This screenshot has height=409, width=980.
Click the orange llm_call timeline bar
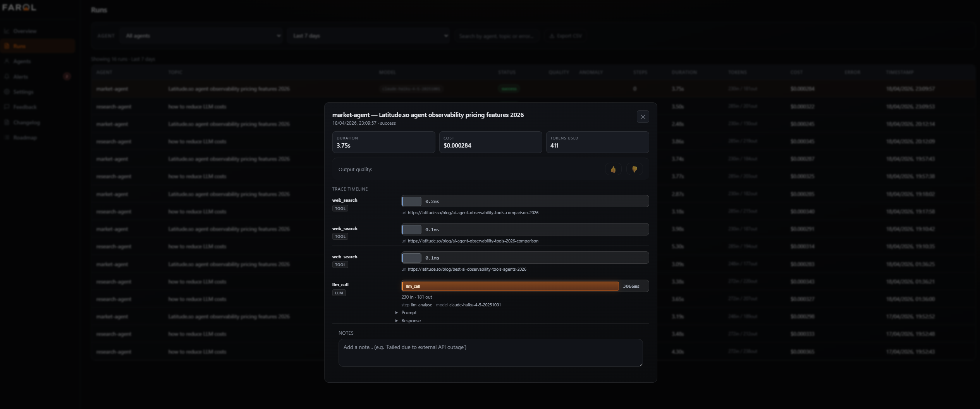[510, 286]
